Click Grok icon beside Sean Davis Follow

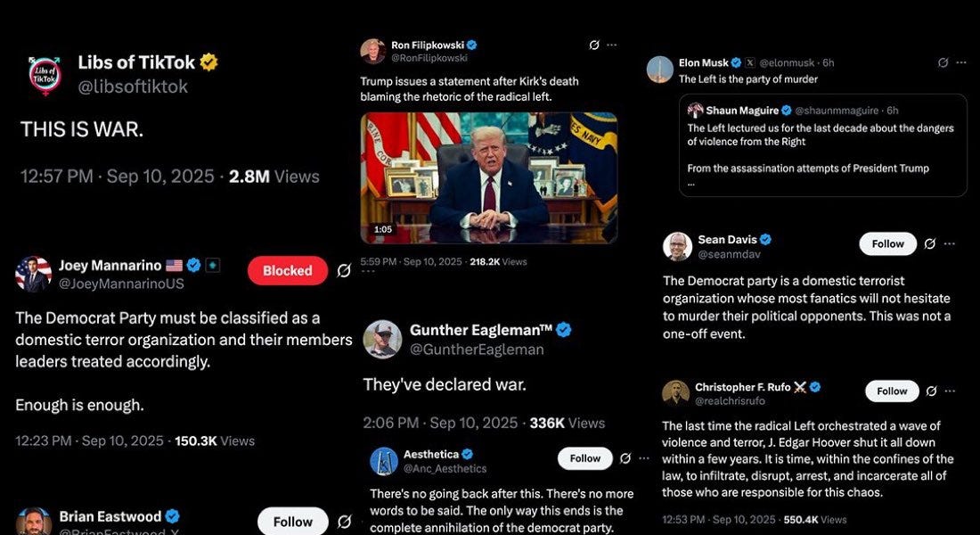click(930, 244)
